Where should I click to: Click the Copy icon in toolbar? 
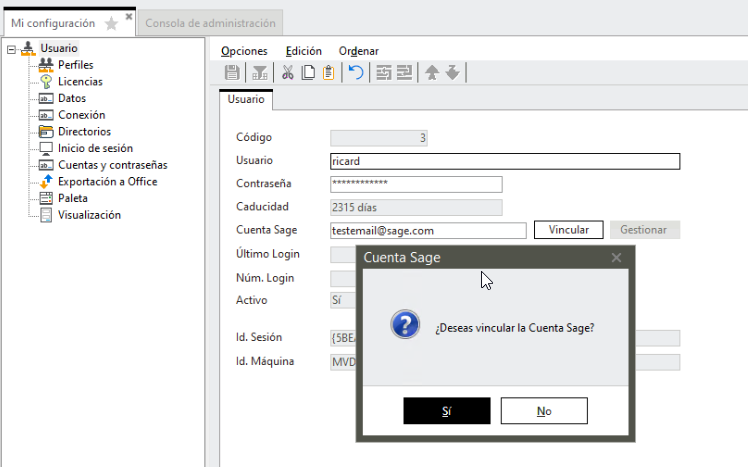click(308, 72)
